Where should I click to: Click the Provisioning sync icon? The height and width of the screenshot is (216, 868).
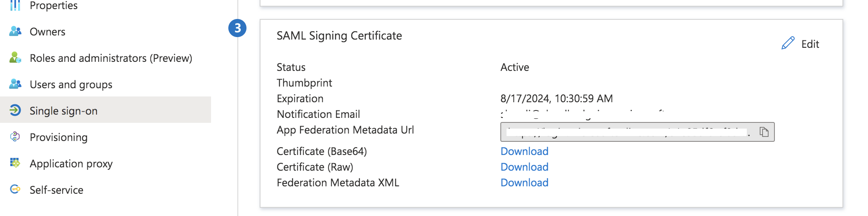pos(15,137)
